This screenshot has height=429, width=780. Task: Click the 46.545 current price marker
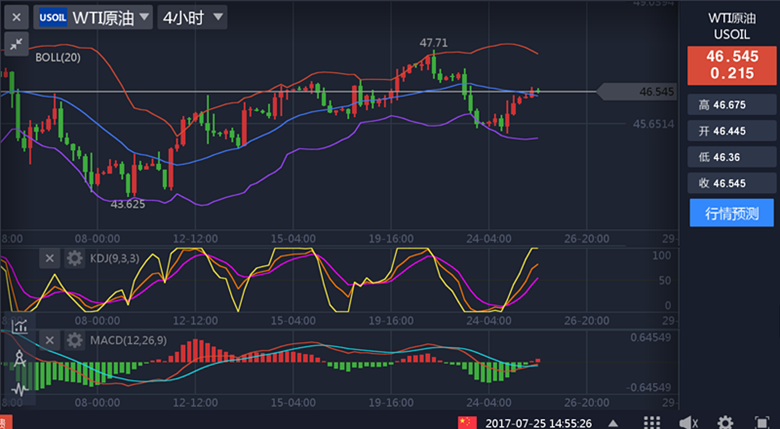click(x=651, y=92)
